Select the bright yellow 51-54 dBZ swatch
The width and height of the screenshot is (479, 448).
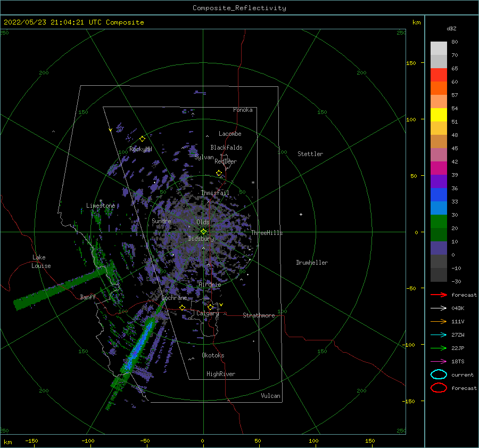[x=439, y=115]
